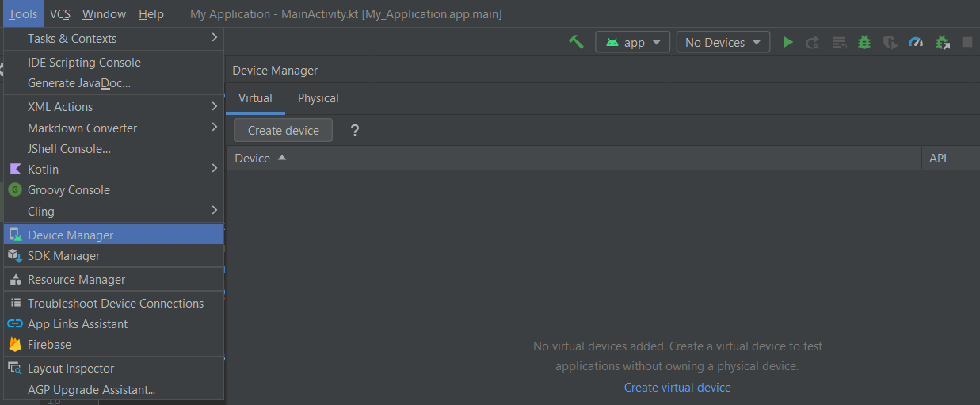The height and width of the screenshot is (405, 980).
Task: Click the Apply Changes and Restart Activity icon
Action: tap(813, 42)
